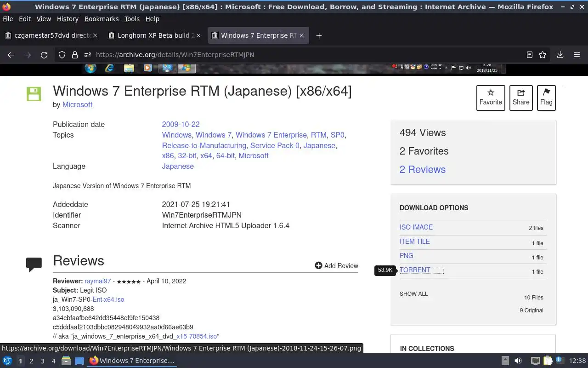Open the SP0 topic link
Screen dimensions: 588x368
[337, 135]
